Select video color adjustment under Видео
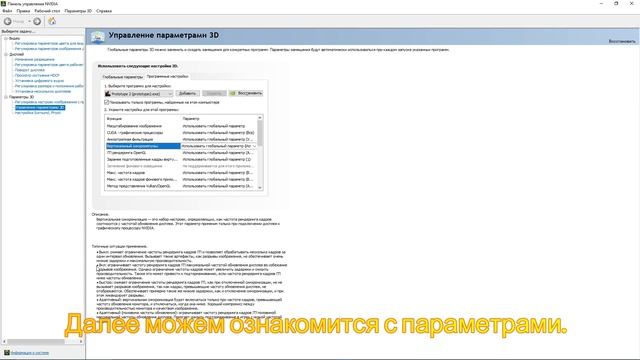The image size is (640, 360). 49,43
